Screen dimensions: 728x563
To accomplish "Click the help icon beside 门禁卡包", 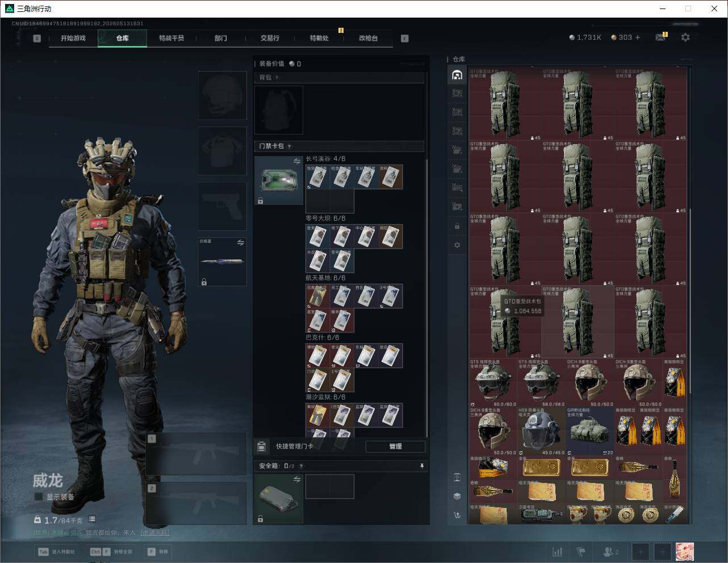I will tap(289, 146).
